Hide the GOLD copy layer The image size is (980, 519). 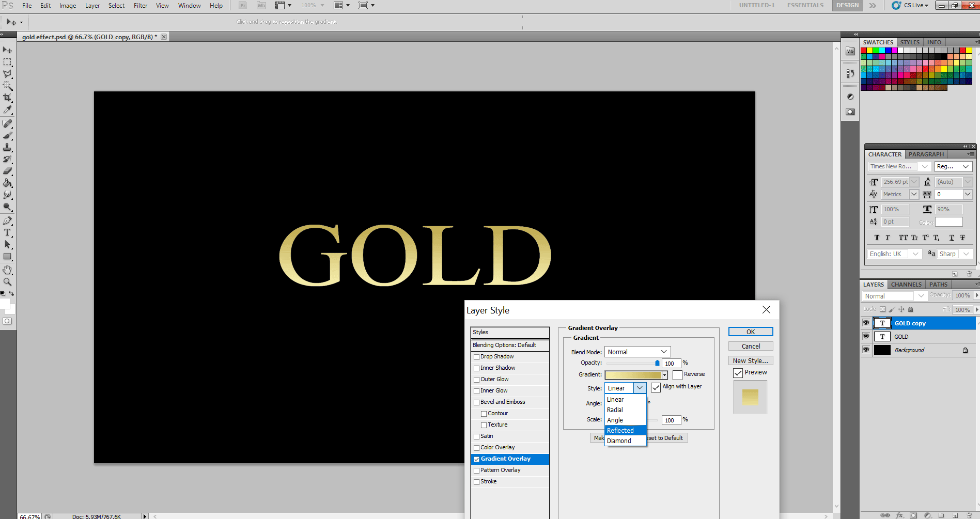[866, 323]
